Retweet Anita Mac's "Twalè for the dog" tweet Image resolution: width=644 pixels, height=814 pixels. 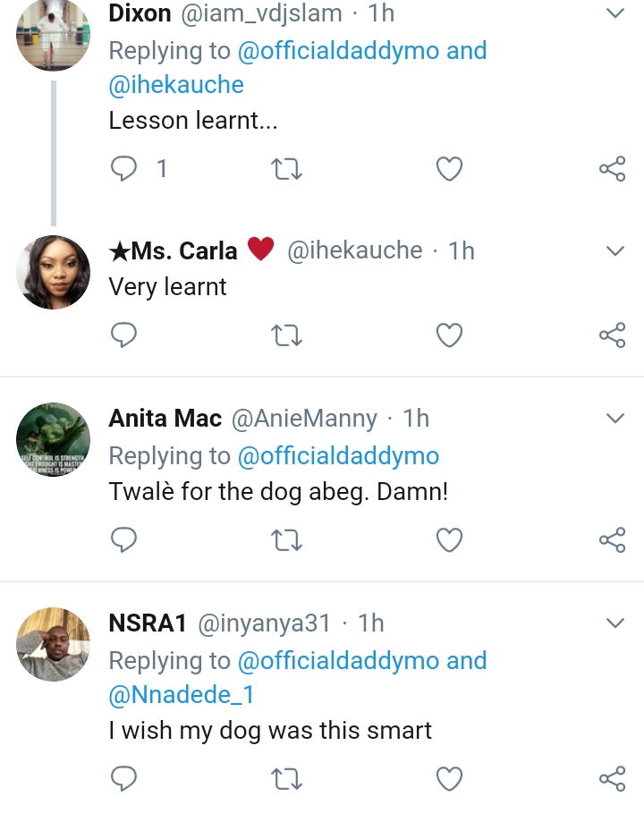tap(286, 539)
